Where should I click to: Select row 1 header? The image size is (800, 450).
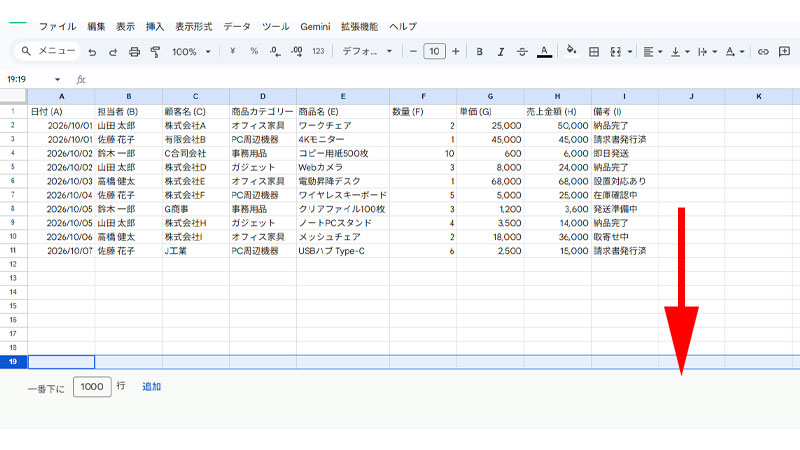pos(13,111)
